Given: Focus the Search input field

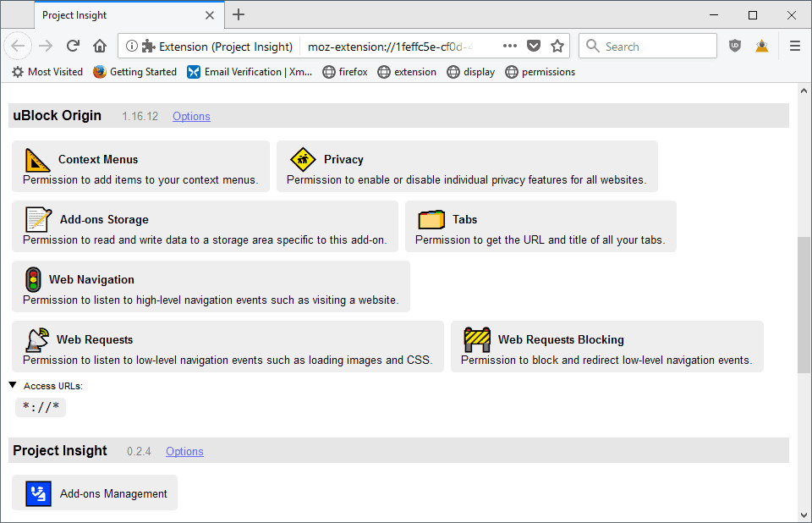Looking at the screenshot, I should click(648, 47).
